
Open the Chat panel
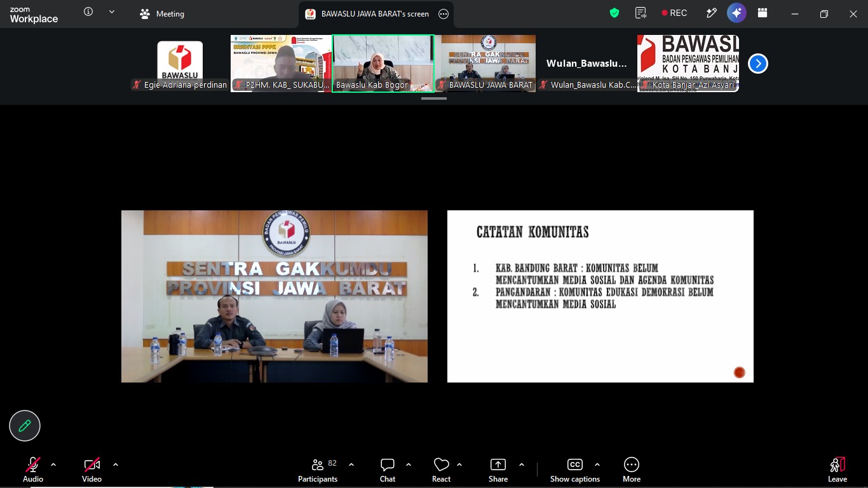click(x=388, y=470)
